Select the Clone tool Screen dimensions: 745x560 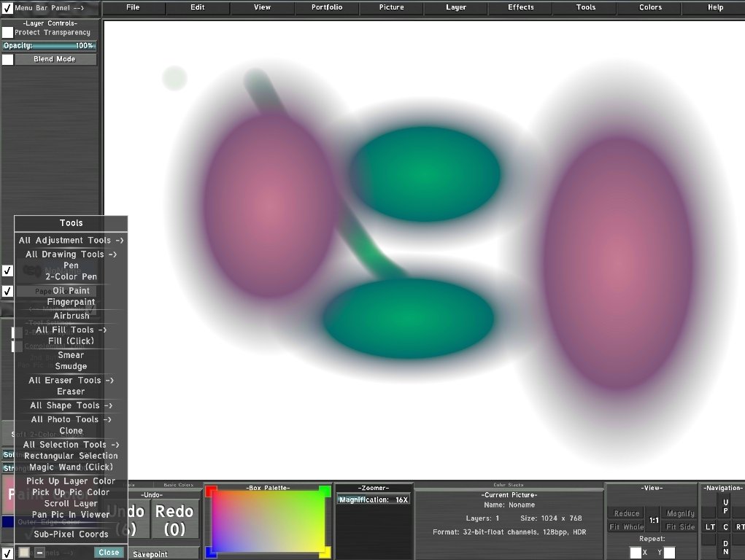(x=71, y=430)
